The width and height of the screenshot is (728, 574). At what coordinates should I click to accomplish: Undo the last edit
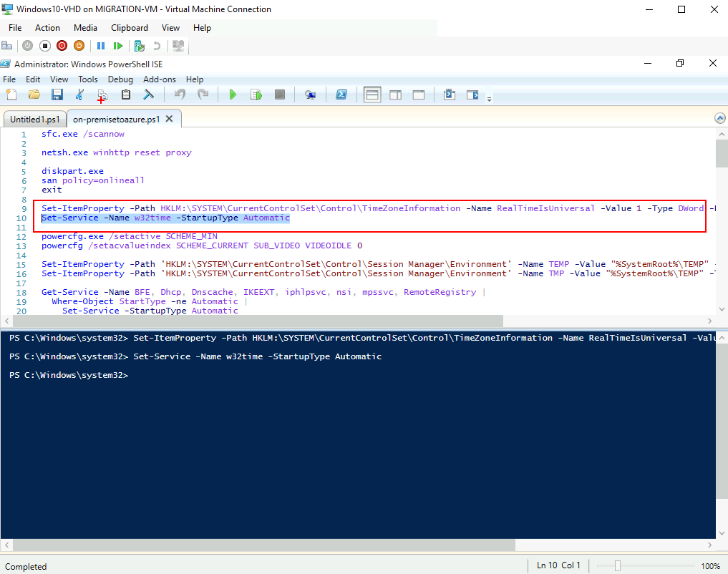[180, 94]
